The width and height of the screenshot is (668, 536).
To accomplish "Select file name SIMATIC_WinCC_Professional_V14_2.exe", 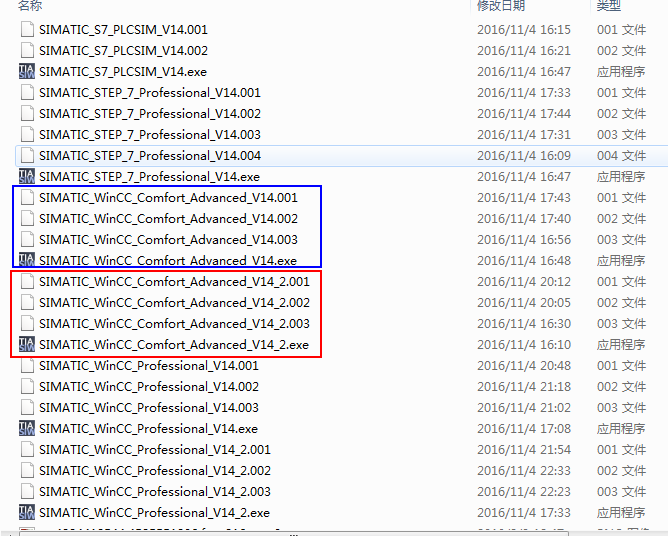I will [x=154, y=513].
